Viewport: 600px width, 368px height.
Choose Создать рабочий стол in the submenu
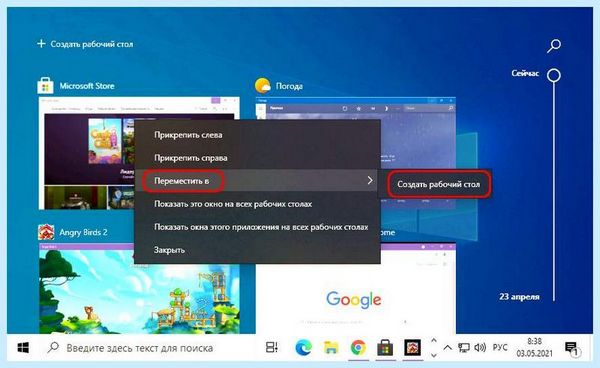tap(438, 184)
